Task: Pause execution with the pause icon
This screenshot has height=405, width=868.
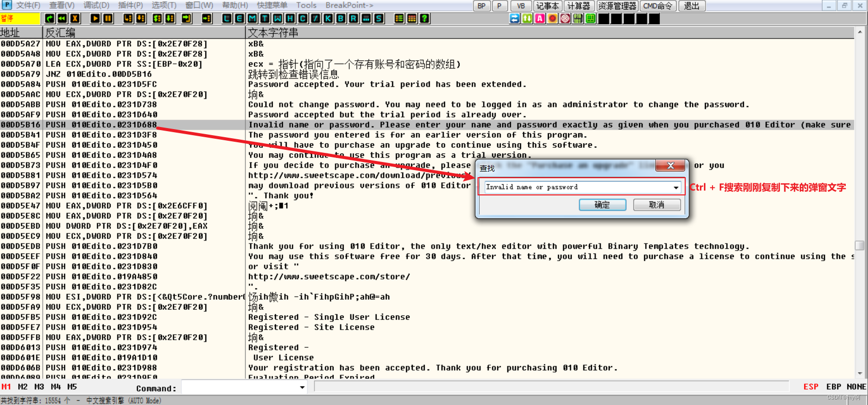Action: pos(108,19)
